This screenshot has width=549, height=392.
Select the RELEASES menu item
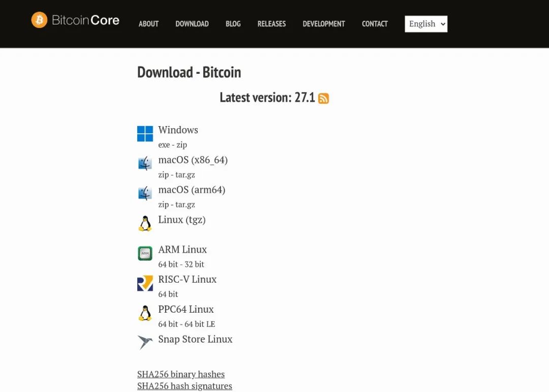(271, 24)
